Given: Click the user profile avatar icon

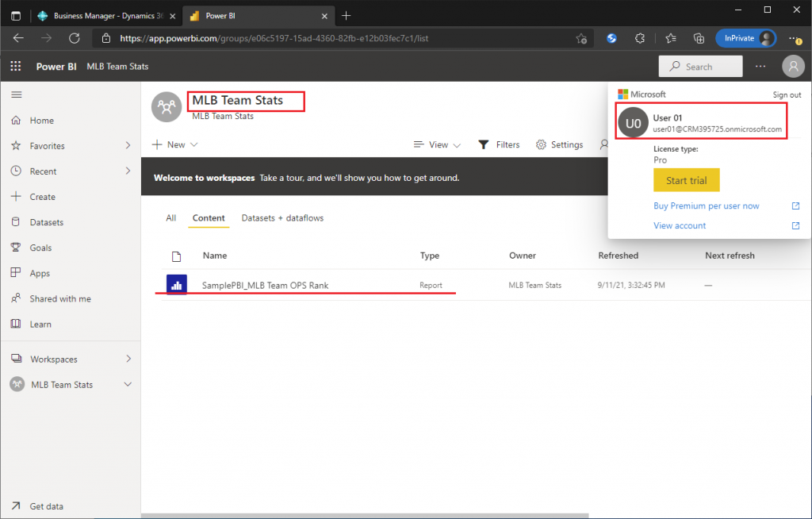Looking at the screenshot, I should 793,67.
